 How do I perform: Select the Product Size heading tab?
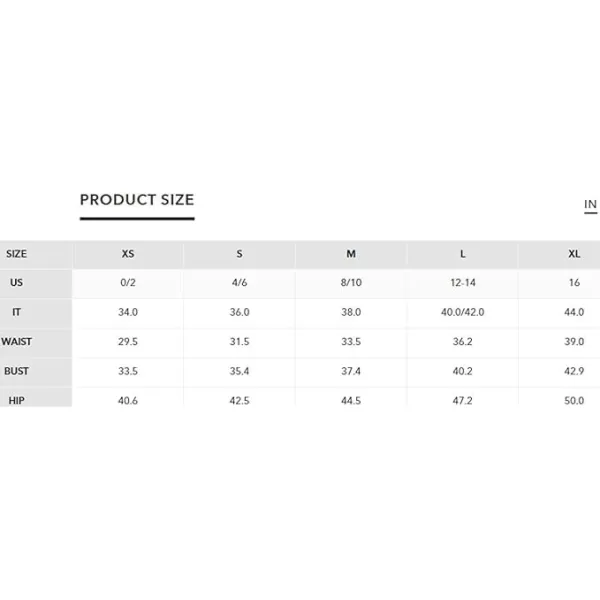tap(137, 200)
